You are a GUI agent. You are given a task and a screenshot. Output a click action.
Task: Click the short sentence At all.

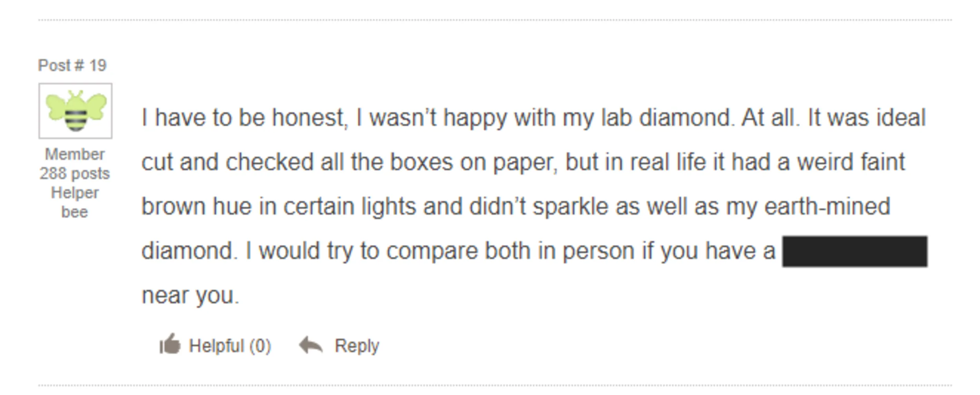click(770, 118)
